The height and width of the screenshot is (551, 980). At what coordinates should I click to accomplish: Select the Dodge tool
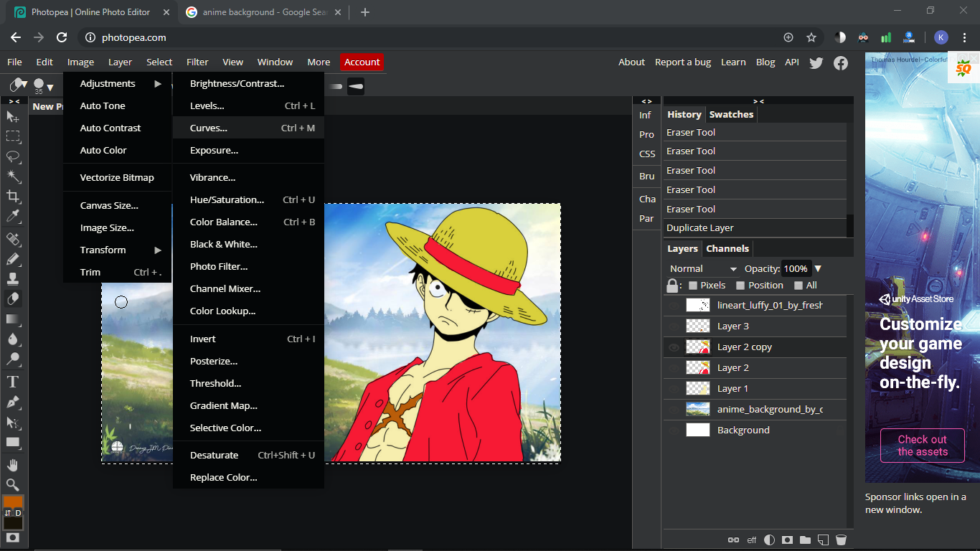pos(13,359)
